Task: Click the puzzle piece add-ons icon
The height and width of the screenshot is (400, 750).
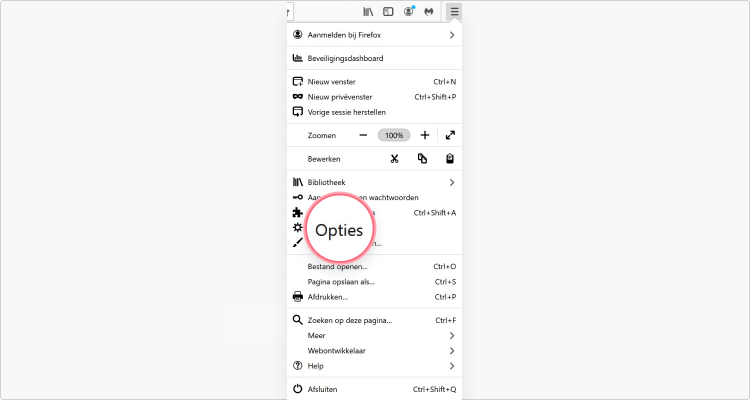Action: tap(298, 212)
